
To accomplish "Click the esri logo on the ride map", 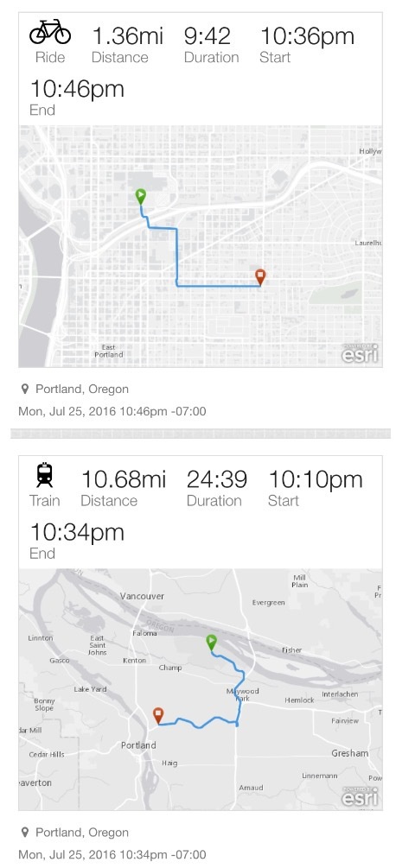I will 360,354.
